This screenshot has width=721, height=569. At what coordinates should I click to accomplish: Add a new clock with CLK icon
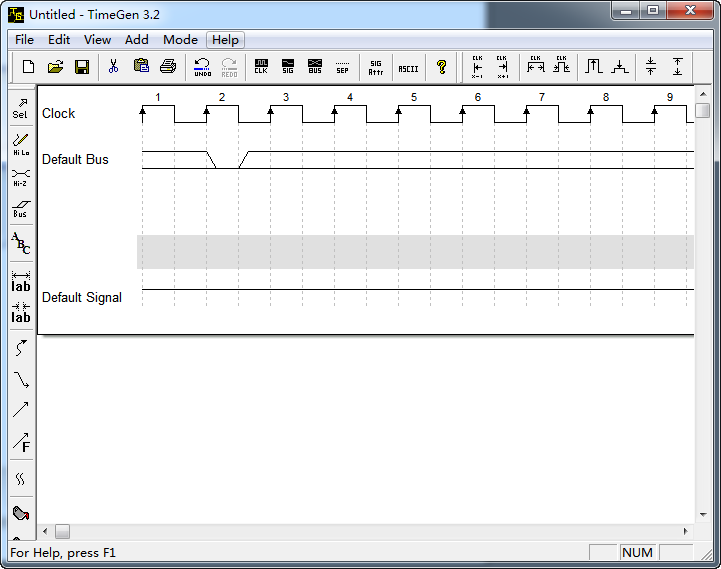tap(261, 67)
